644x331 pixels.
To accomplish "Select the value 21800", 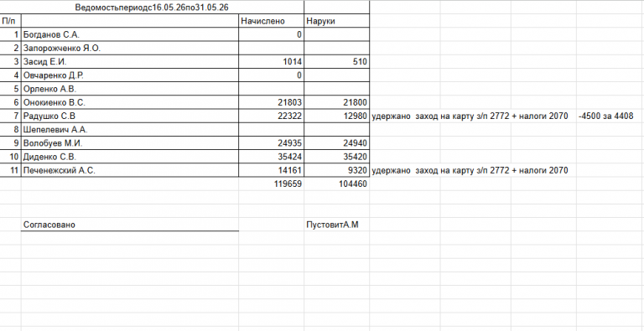I will tap(337, 102).
